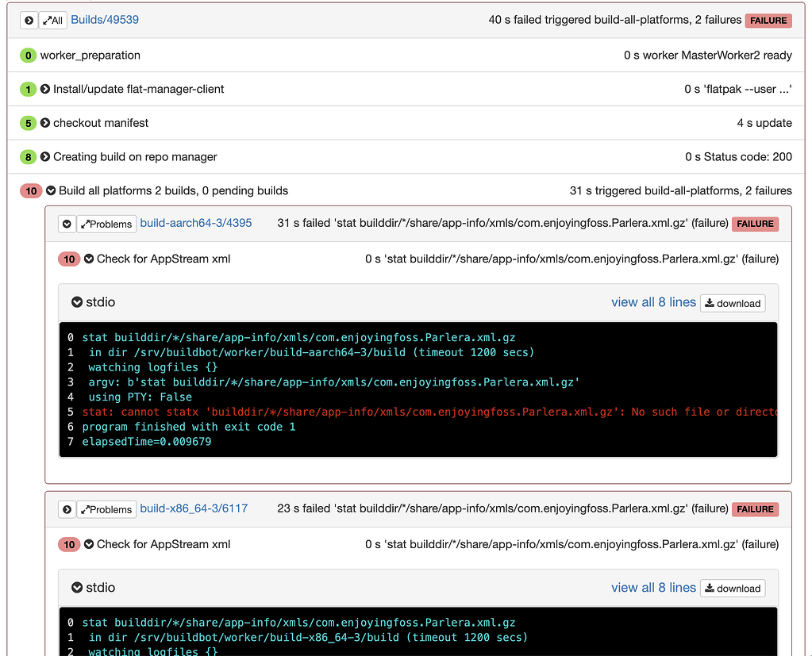Download the x86_64 stdio log
The width and height of the screenshot is (812, 656).
point(732,589)
